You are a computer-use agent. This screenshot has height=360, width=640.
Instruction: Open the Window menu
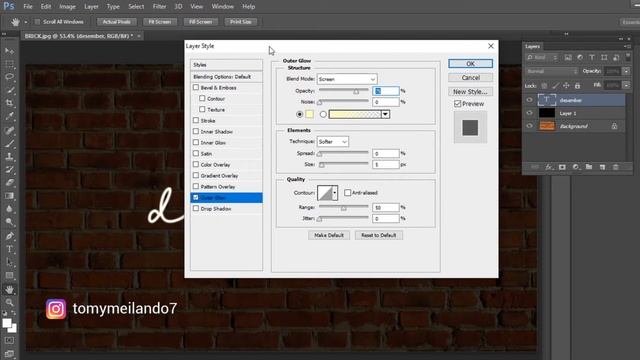click(x=222, y=7)
